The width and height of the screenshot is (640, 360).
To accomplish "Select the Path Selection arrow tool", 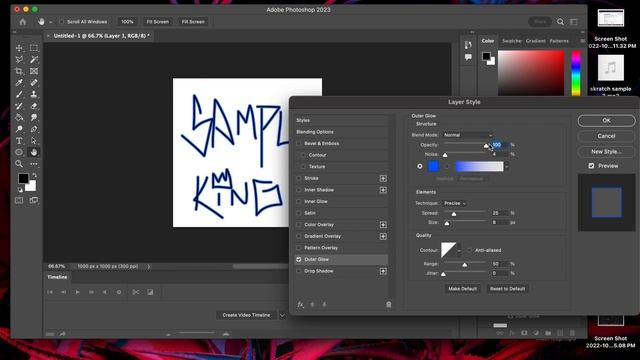I will 34,141.
